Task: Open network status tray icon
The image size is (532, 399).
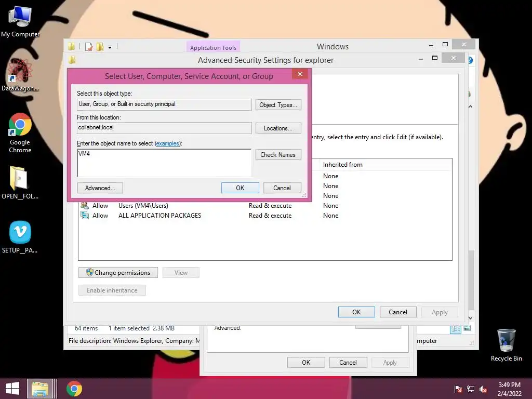Action: click(x=471, y=389)
